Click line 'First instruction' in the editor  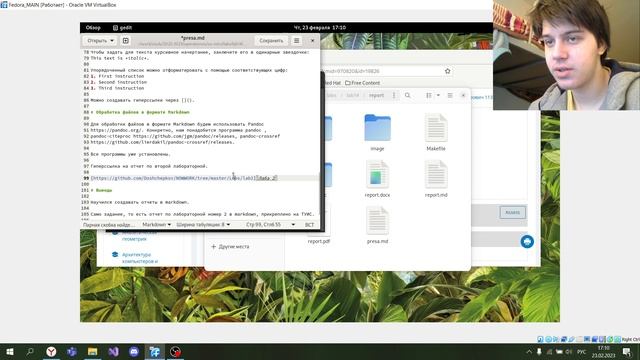click(x=121, y=76)
